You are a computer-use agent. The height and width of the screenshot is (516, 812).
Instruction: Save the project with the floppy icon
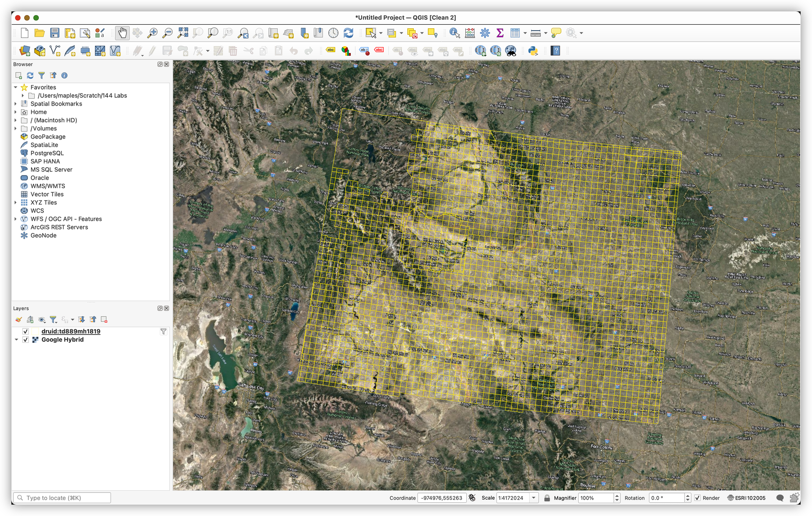point(55,33)
